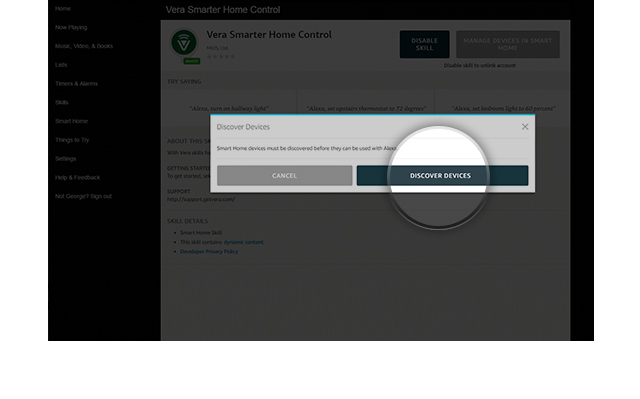Open Timers & Alarms
Screen dimensions: 640x399
[76, 84]
